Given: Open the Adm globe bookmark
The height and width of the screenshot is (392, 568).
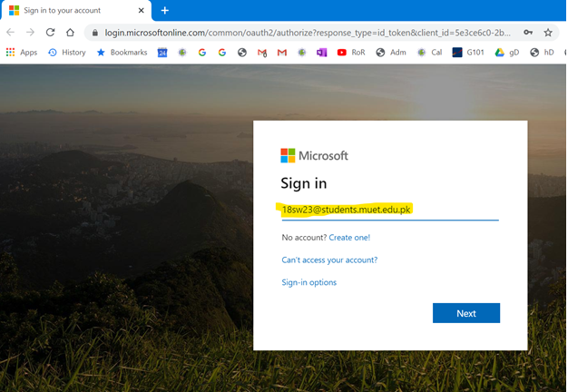Looking at the screenshot, I should 391,53.
